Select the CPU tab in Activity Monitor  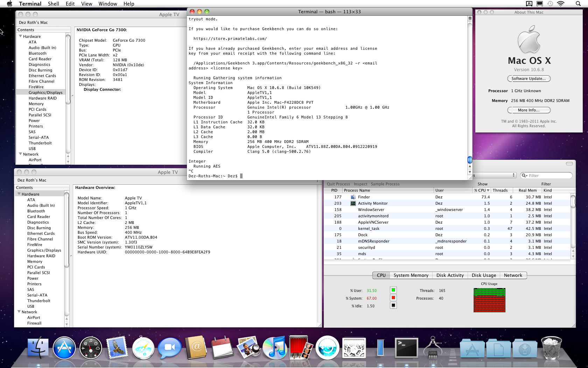(x=381, y=275)
